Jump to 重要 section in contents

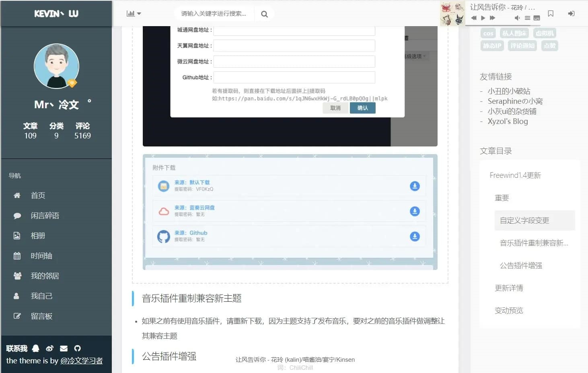pyautogui.click(x=502, y=198)
